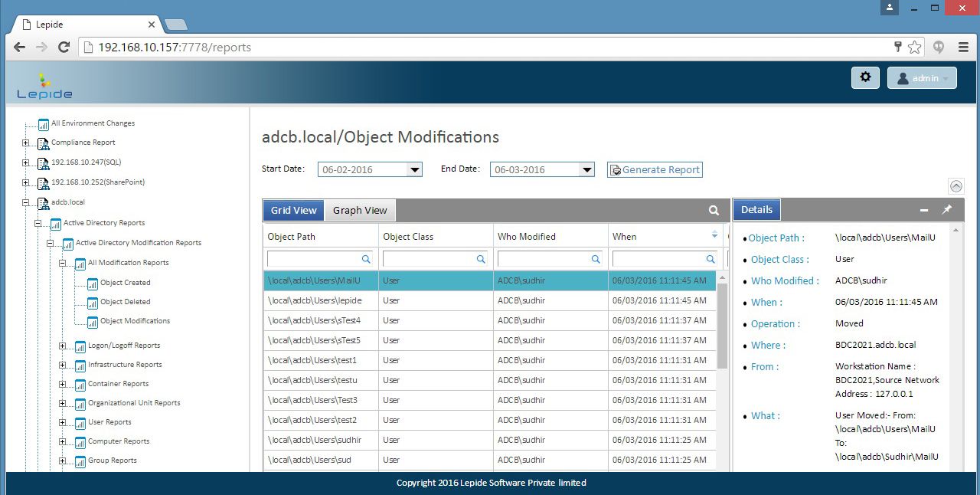Screen dimensions: 980x495
Task: Collapse Active Directory Modification Reports node
Action: click(51, 243)
